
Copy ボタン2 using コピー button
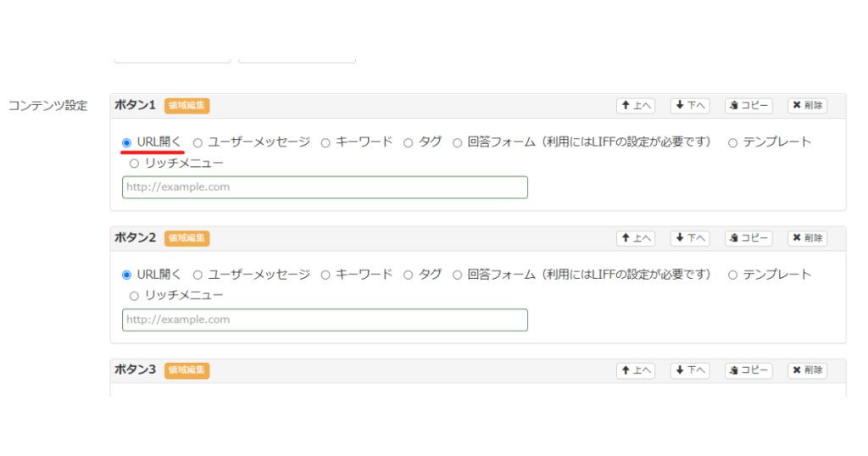[x=748, y=238]
